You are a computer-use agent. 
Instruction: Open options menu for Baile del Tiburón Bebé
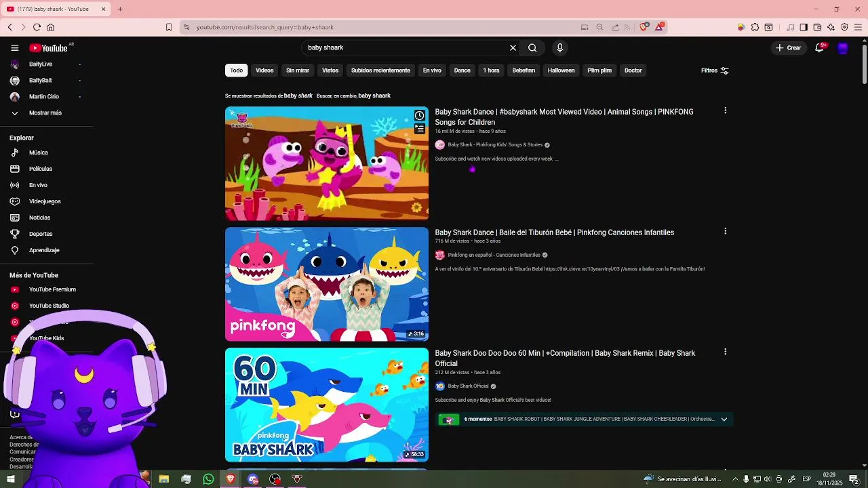pos(725,231)
